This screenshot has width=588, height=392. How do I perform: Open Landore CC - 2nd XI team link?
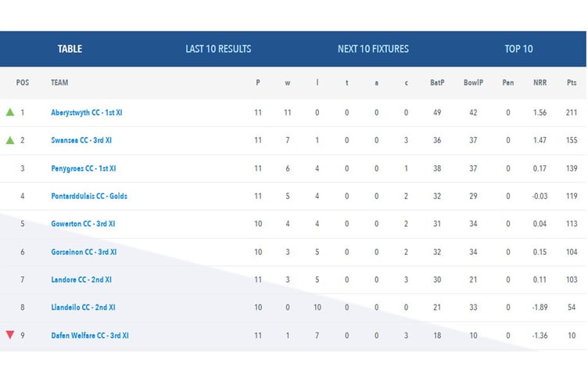(x=81, y=279)
